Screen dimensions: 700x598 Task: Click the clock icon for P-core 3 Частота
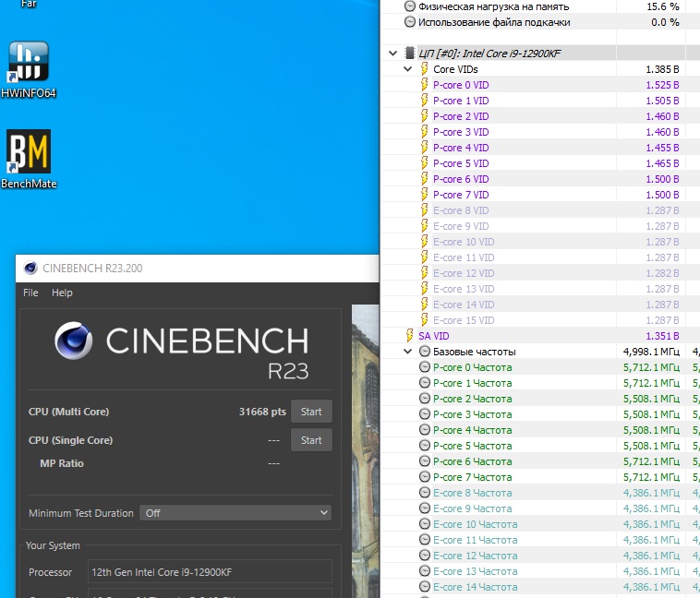coord(425,414)
